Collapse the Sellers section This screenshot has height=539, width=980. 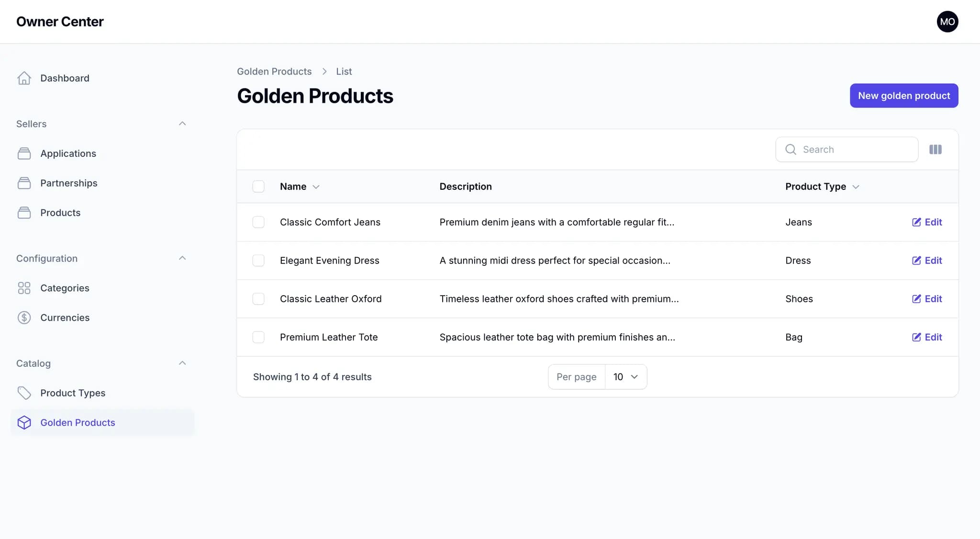click(x=182, y=123)
